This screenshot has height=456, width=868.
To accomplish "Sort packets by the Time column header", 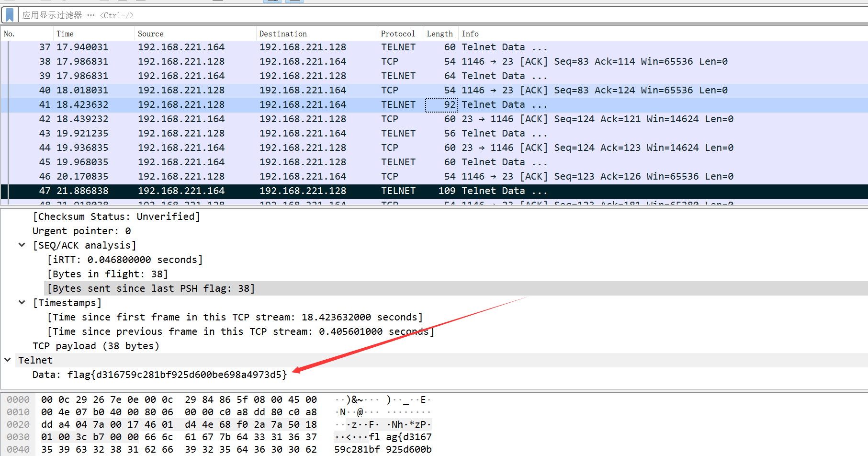I will pos(94,34).
